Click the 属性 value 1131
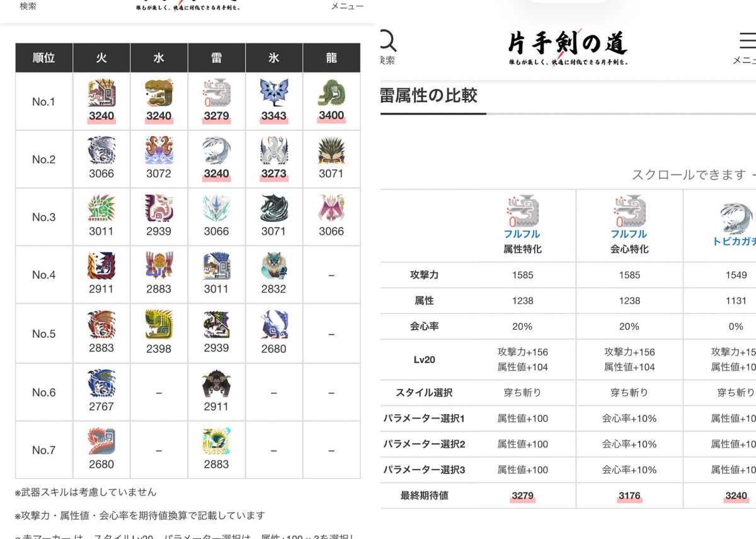 pyautogui.click(x=736, y=301)
